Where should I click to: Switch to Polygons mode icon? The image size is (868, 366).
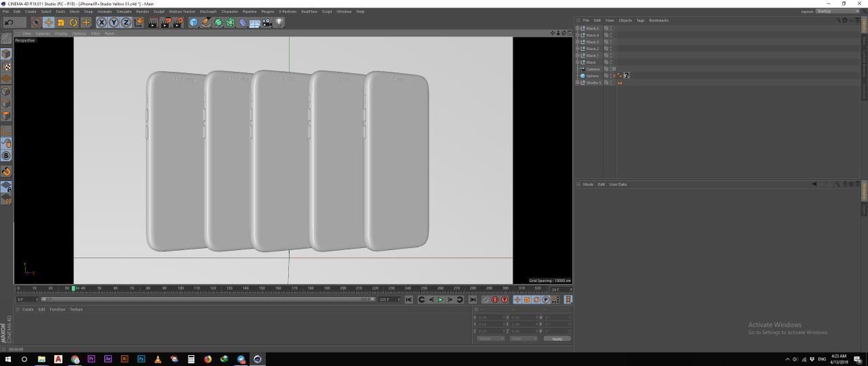pyautogui.click(x=6, y=116)
